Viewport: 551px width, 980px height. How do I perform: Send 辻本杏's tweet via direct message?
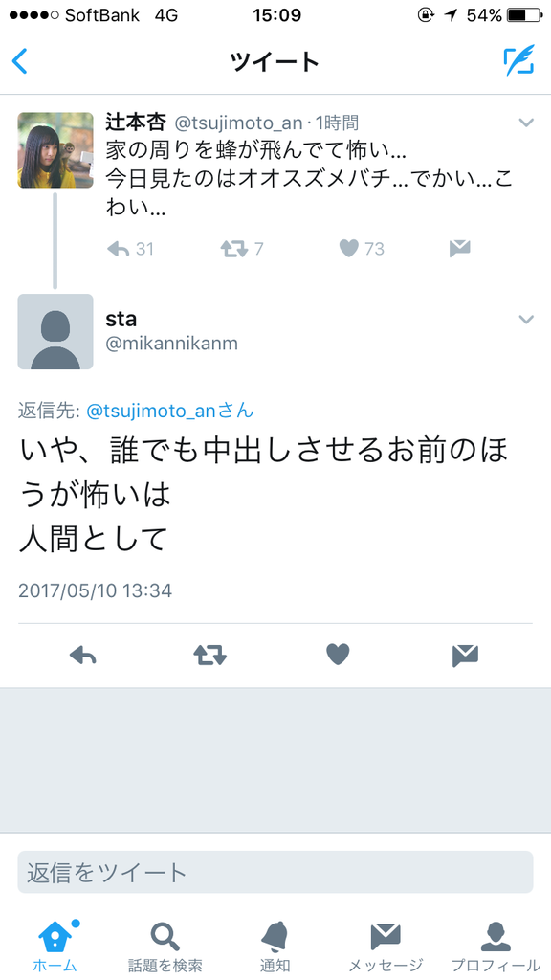tap(459, 249)
